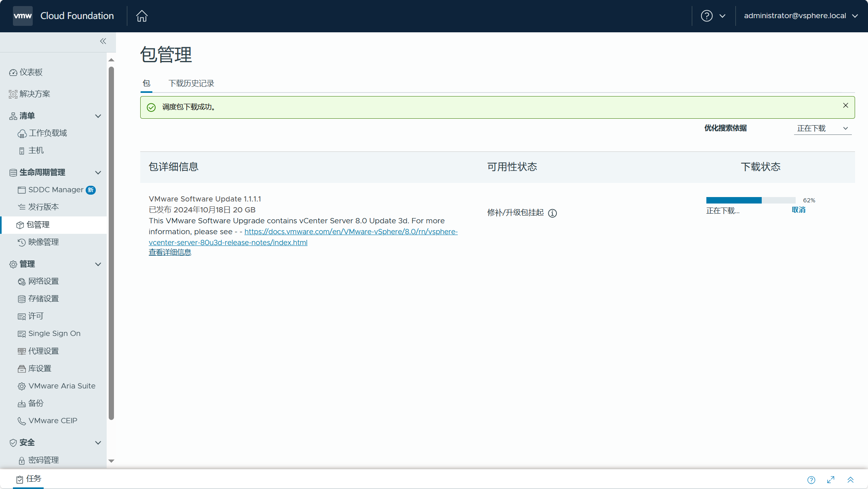The image size is (868, 489).
Task: Open 网络设置 network settings
Action: (x=39, y=281)
